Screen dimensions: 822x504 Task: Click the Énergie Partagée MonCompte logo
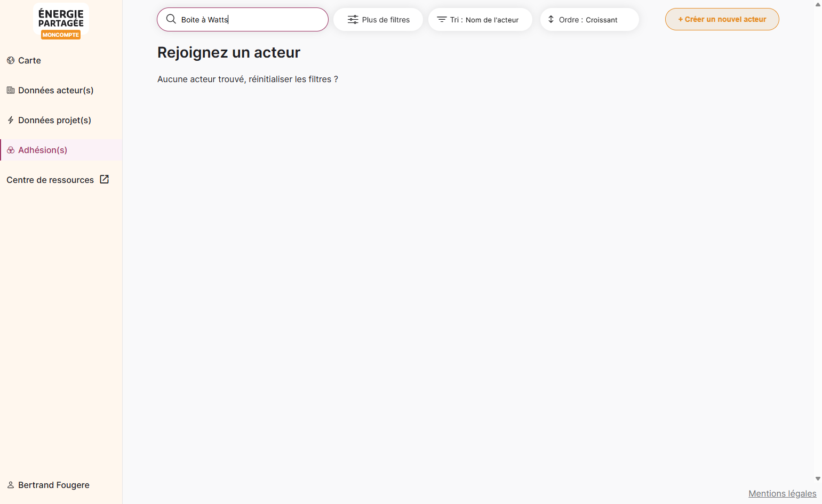61,22
